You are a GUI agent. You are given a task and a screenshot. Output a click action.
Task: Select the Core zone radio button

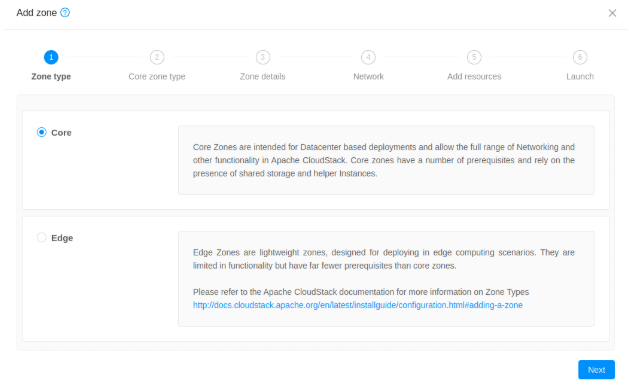[42, 132]
